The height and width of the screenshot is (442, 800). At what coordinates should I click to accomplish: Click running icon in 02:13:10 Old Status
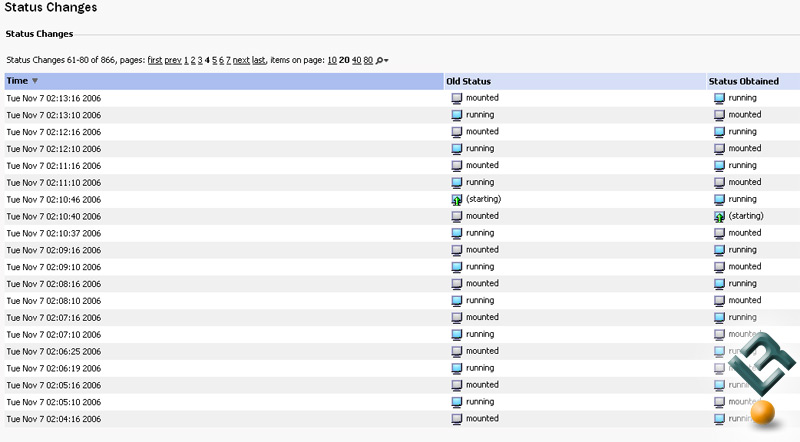(457, 115)
